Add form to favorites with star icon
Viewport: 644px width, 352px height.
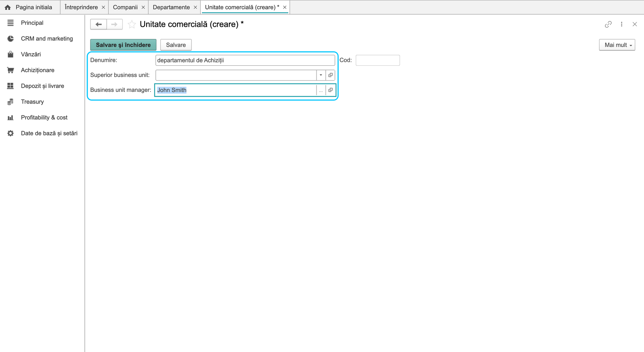point(132,24)
